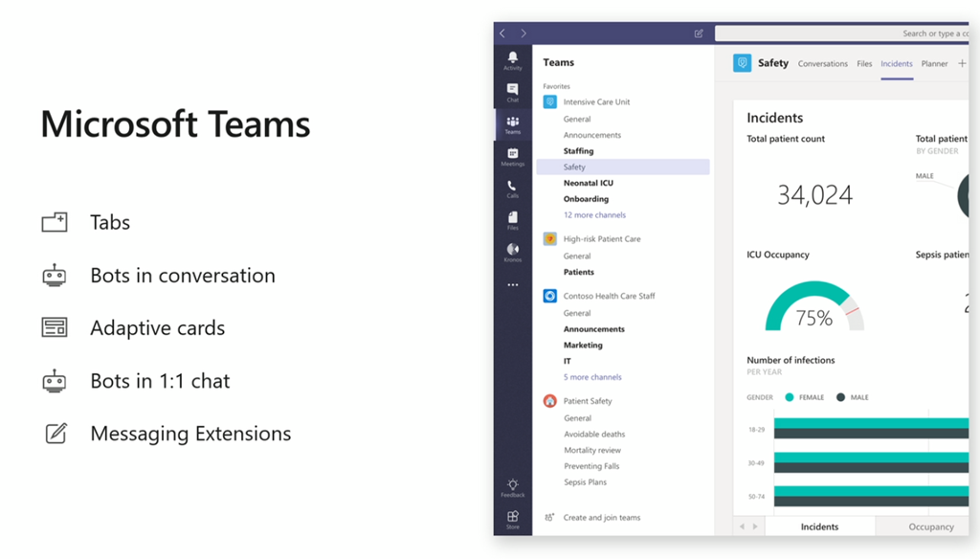This screenshot has height=559, width=980.
Task: Click the Intensive Care Unit team avatar
Action: [x=550, y=101]
